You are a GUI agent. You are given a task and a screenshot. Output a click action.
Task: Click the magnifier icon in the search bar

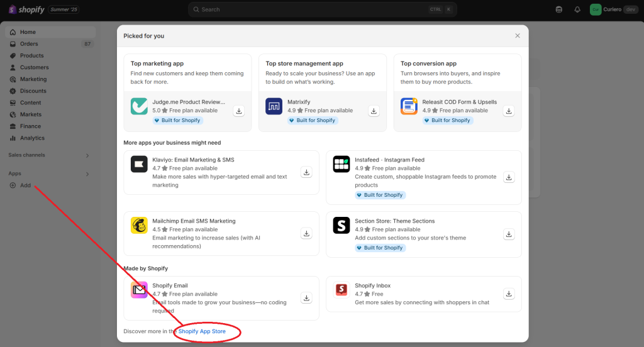point(196,9)
